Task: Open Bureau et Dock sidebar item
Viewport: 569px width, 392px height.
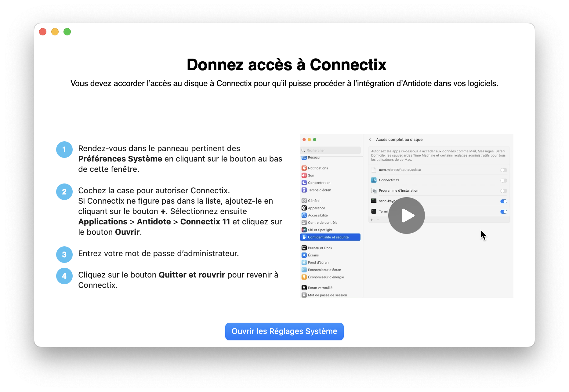Action: [320, 248]
